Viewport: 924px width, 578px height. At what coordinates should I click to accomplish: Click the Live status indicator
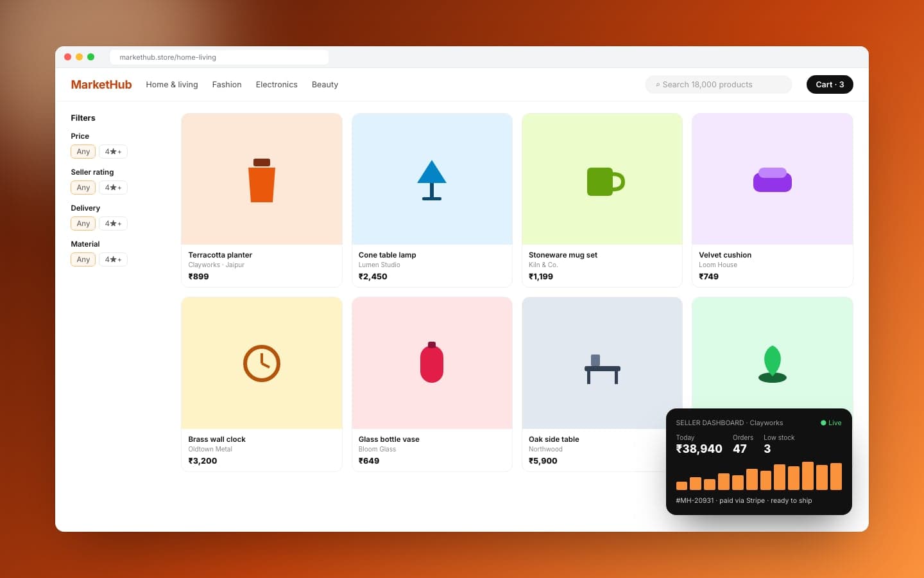831,423
